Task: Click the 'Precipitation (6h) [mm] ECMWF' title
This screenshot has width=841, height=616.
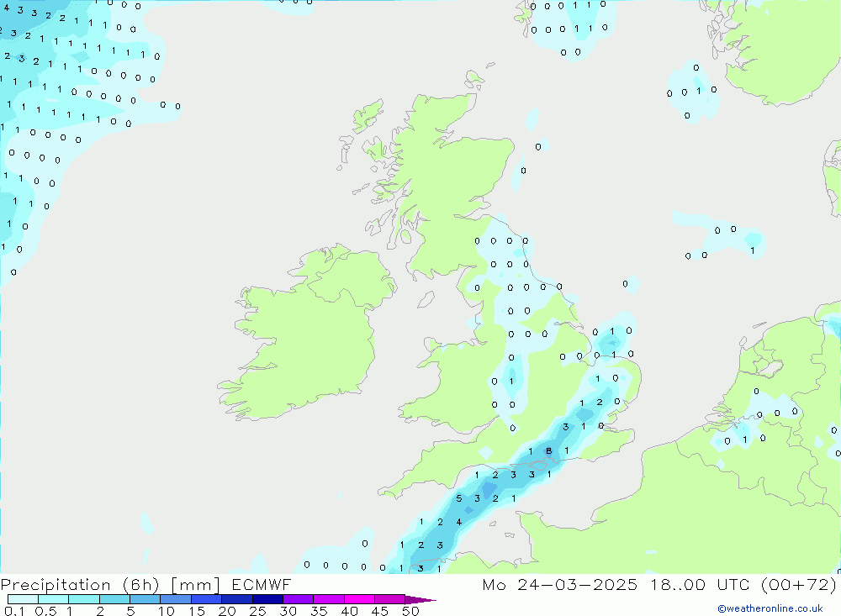Action: [x=145, y=585]
